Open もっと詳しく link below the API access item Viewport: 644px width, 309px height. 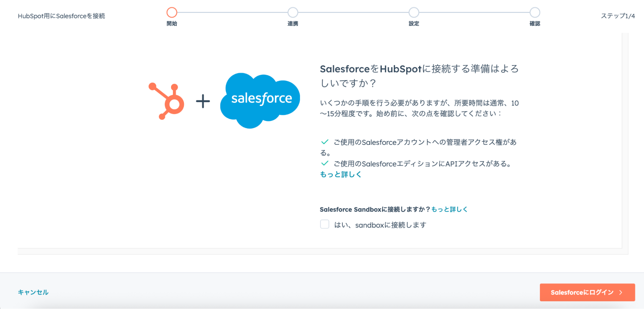(341, 174)
